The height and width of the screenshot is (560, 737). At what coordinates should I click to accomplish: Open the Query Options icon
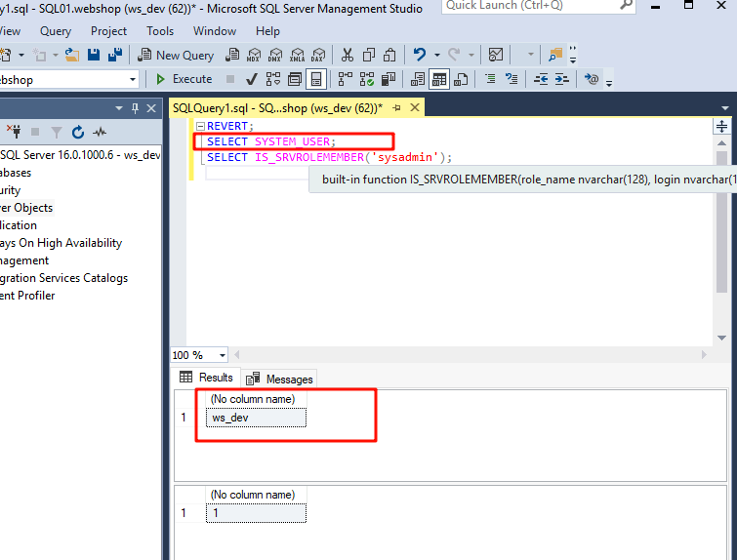coord(295,79)
